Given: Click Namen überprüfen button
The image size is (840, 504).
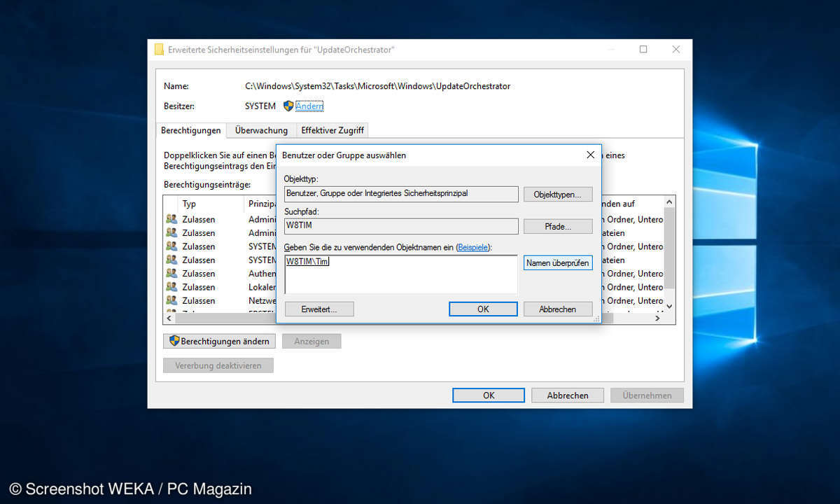Looking at the screenshot, I should point(558,263).
